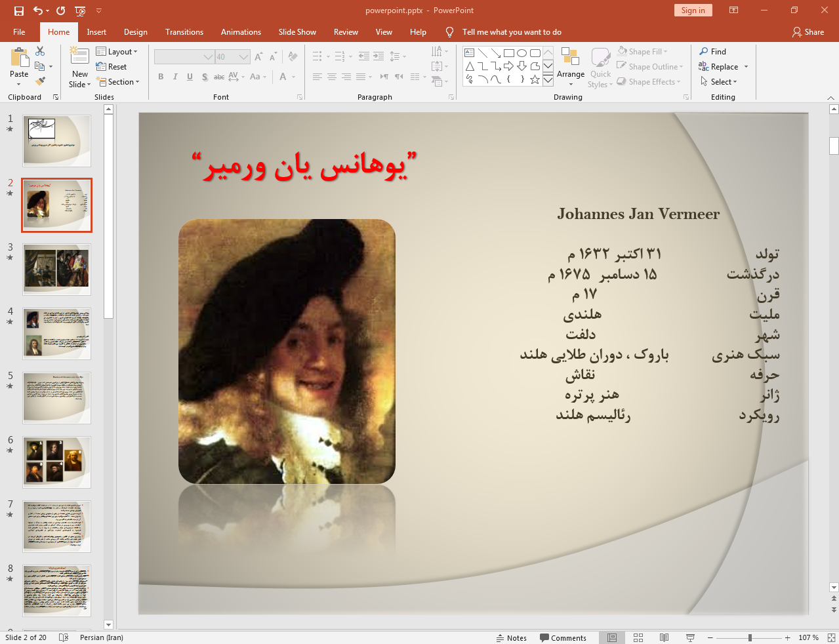Screen dimensions: 839x644
Task: Click the Redo/Repeat icon
Action: [60, 10]
